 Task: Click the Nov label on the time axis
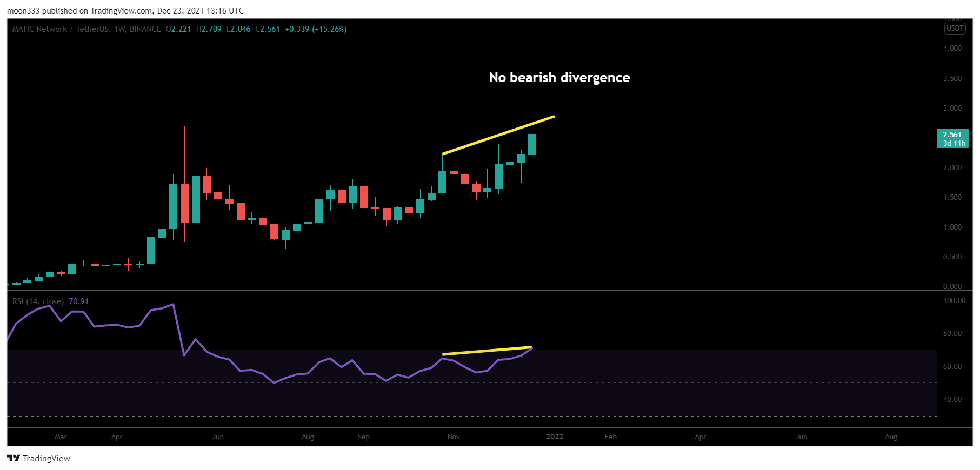click(454, 437)
